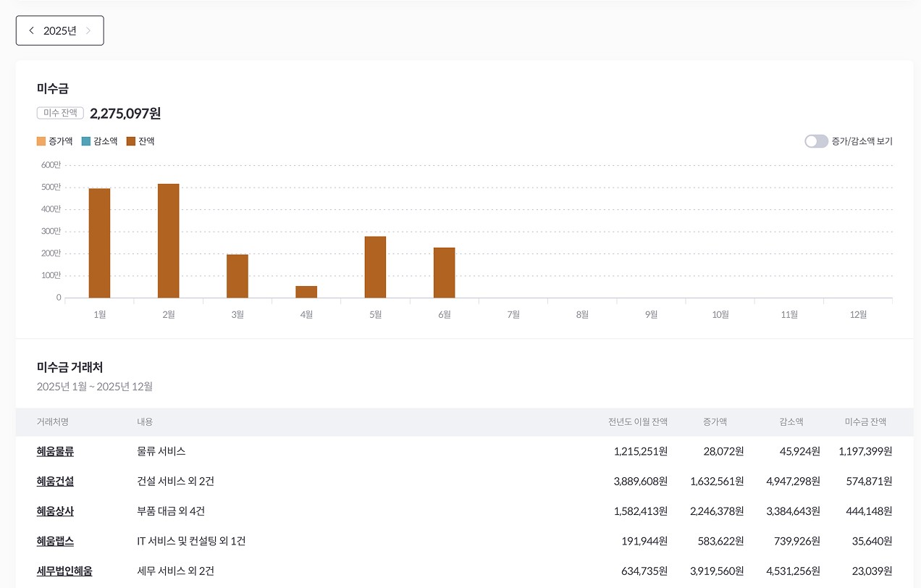Image resolution: width=921 pixels, height=588 pixels.
Task: Open the 혜움건설 client link
Action: (55, 481)
